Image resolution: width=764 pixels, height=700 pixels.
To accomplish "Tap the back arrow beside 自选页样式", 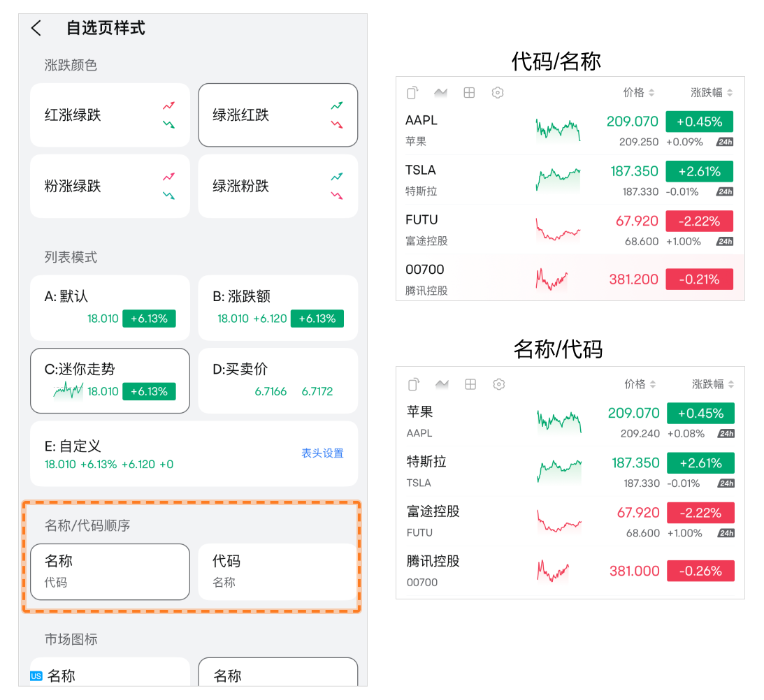I will click(36, 28).
